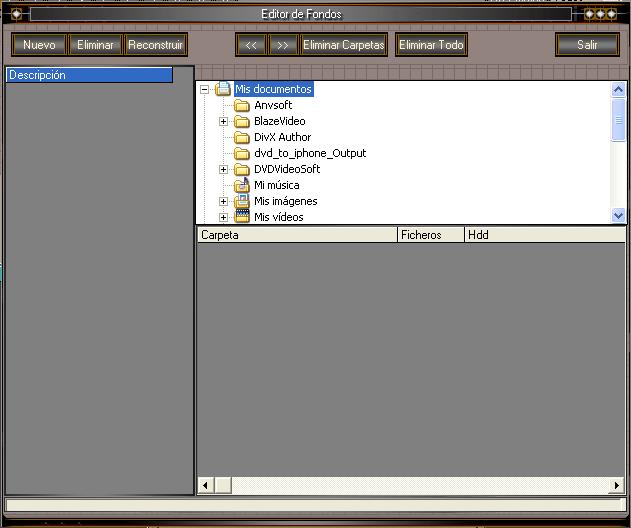Screen dimensions: 631x528
Task: Click the Nuevo button
Action: point(39,45)
